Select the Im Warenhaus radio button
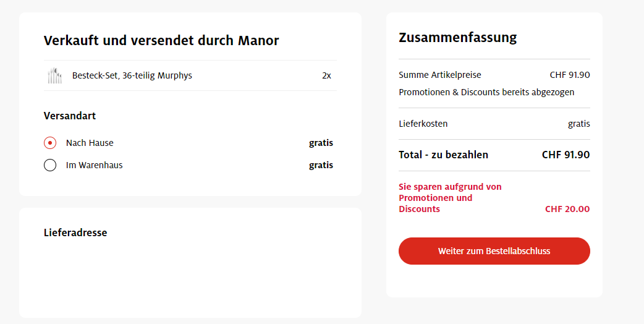The height and width of the screenshot is (324, 644). [x=50, y=165]
